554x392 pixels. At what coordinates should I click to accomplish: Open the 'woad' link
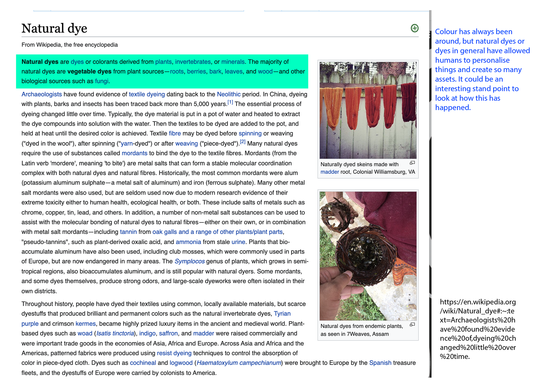coord(85,333)
